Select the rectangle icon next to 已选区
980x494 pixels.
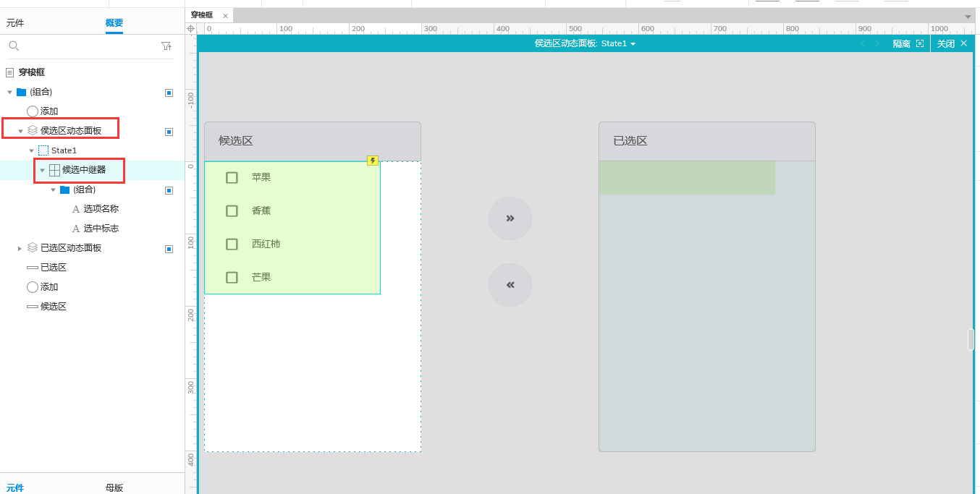point(32,268)
